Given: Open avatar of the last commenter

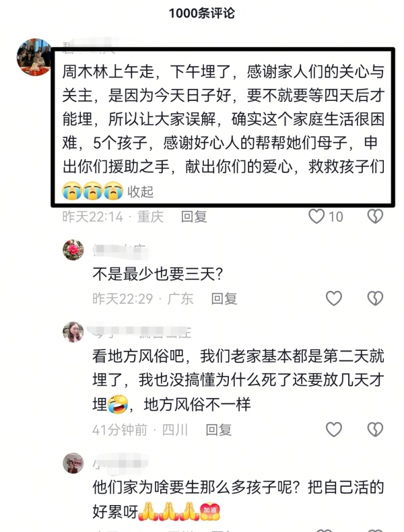Looking at the screenshot, I should coord(73,463).
